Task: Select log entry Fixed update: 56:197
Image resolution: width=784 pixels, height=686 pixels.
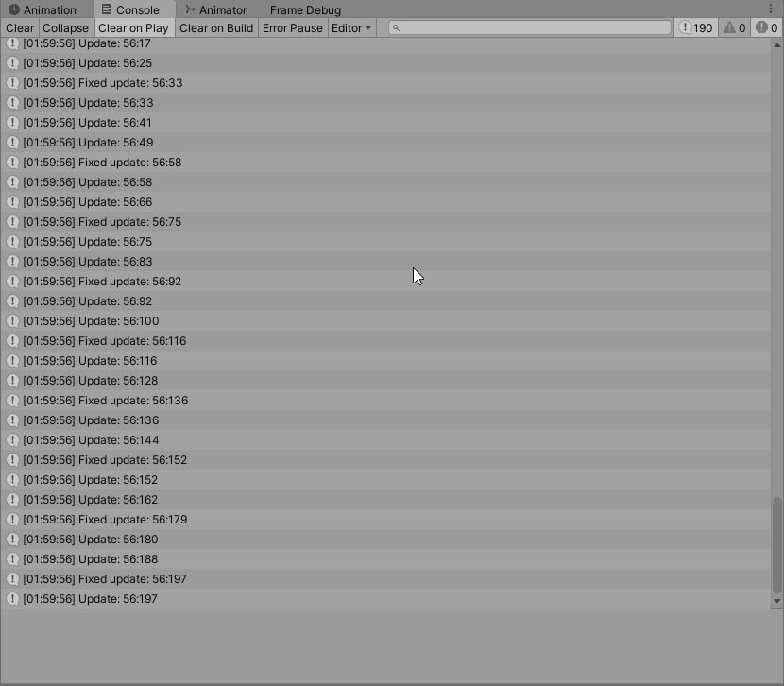Action: click(385, 579)
